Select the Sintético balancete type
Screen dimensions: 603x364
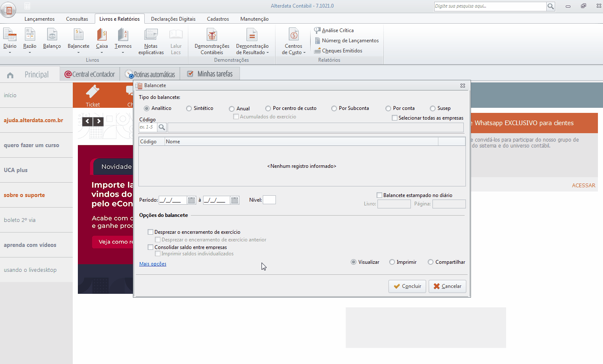[x=189, y=109]
